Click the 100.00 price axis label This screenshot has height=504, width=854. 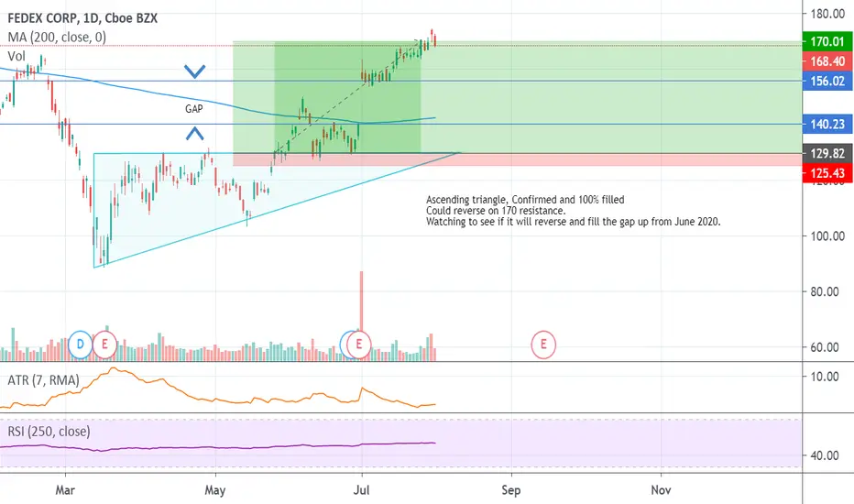point(827,236)
